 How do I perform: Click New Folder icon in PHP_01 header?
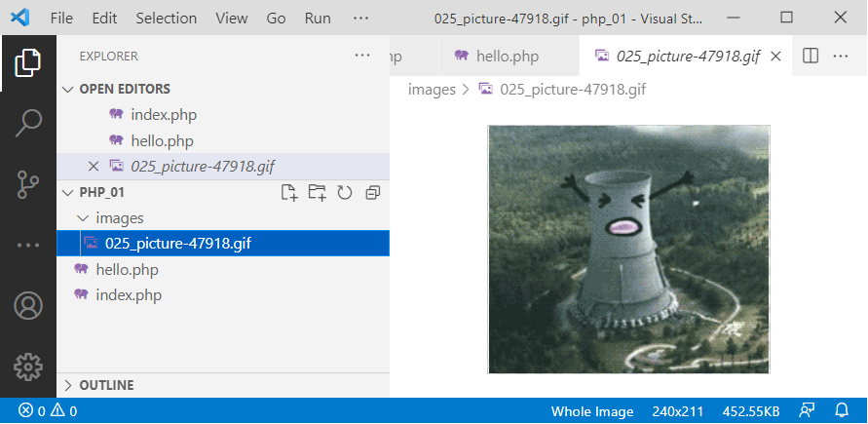point(317,193)
